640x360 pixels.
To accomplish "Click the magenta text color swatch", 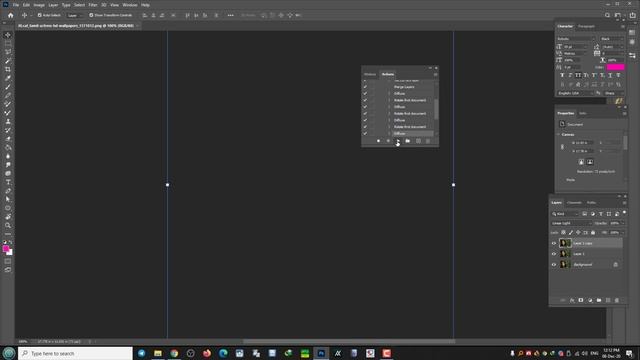I will click(x=615, y=67).
